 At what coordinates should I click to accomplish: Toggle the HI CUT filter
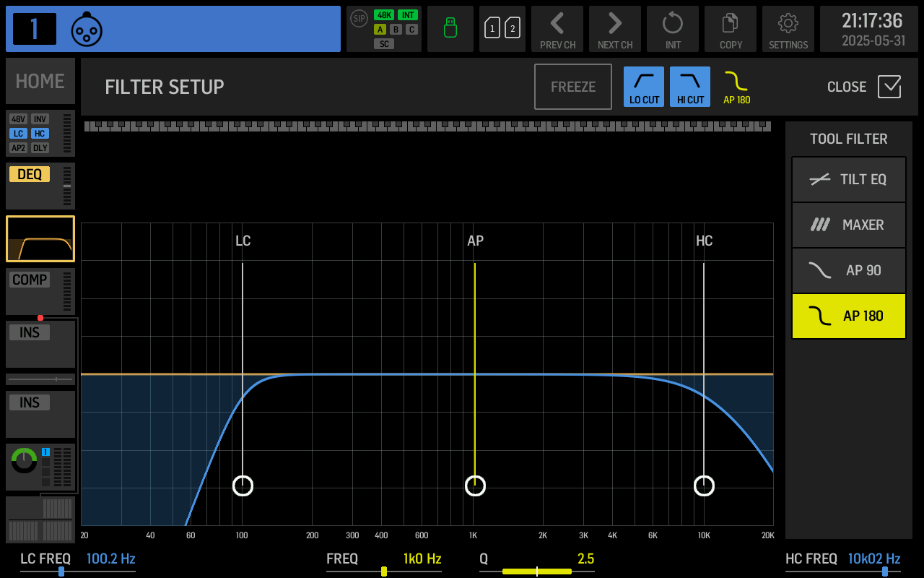pyautogui.click(x=690, y=87)
